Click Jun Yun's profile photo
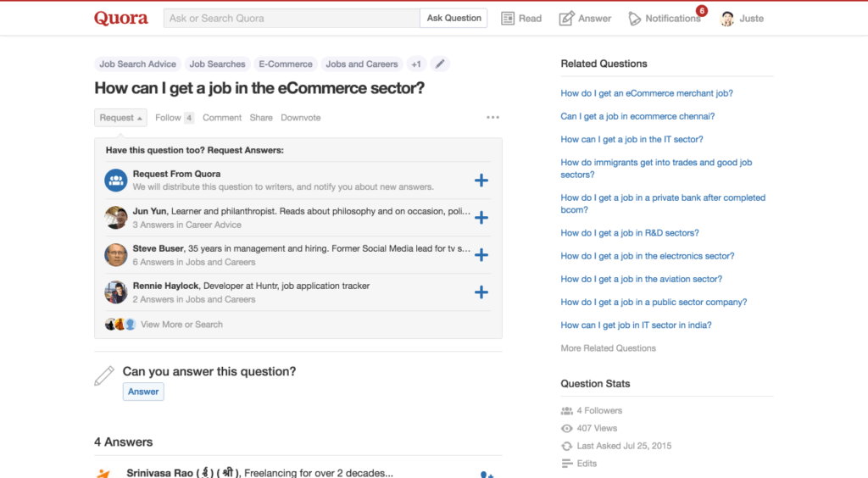 coord(115,218)
